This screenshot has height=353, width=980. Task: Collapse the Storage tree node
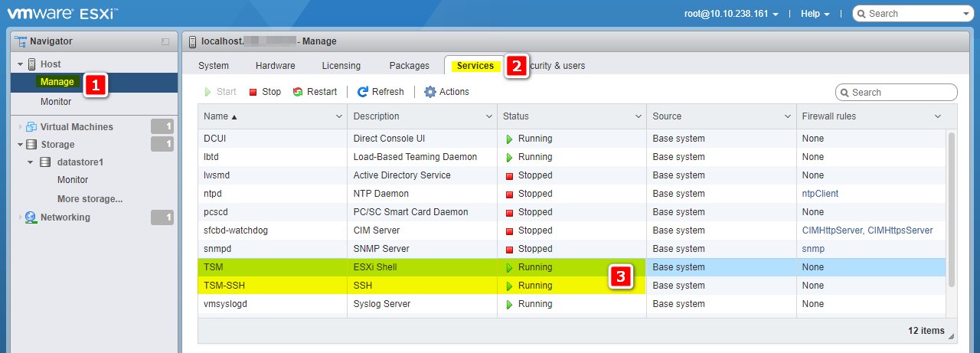tap(20, 145)
